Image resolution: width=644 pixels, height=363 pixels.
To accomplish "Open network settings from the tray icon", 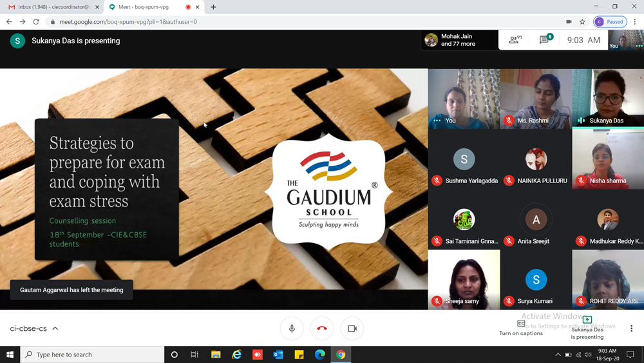I will (x=578, y=355).
